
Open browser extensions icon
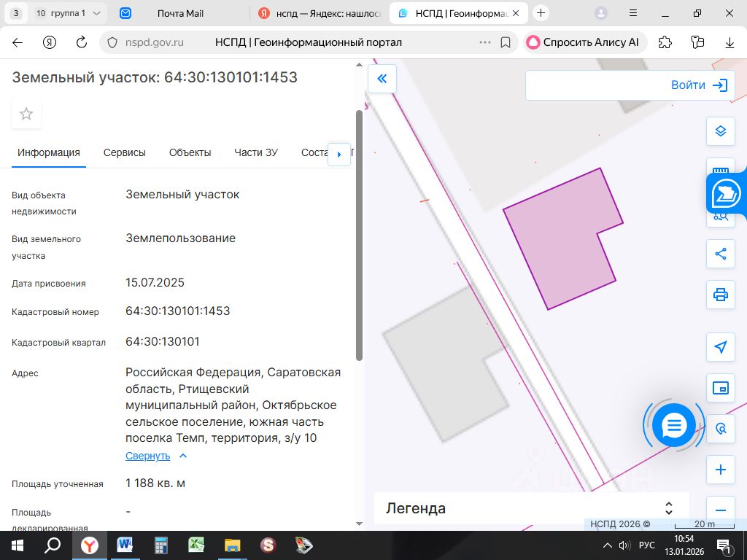point(665,42)
